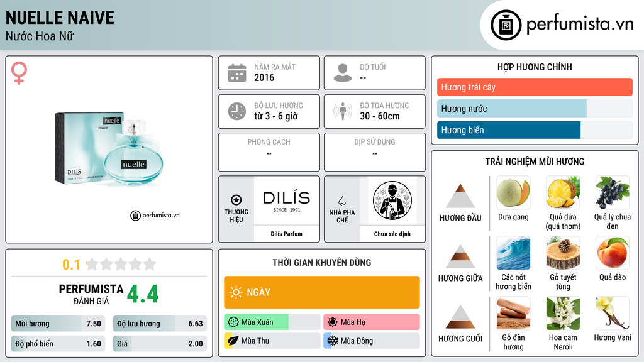Click the Mùa Thu leaf icon
The height and width of the screenshot is (362, 644).
[x=233, y=341]
